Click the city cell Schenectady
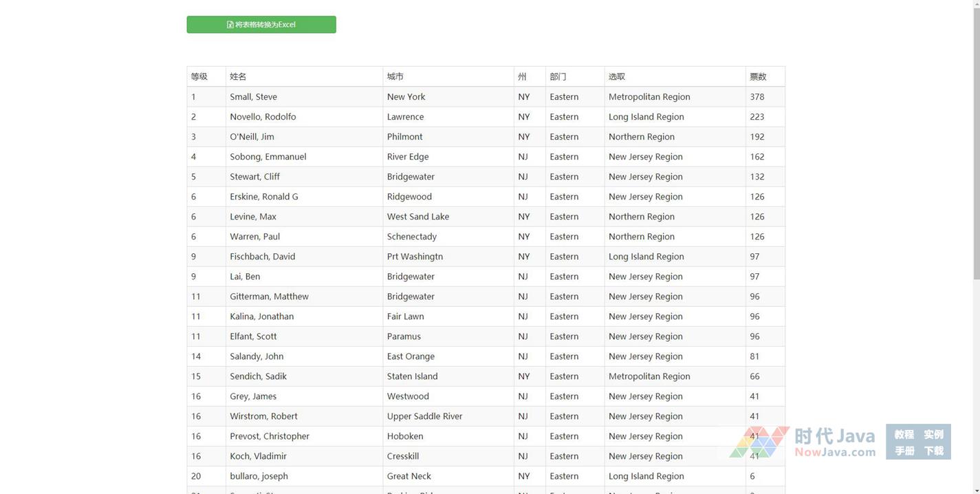Screen dimensions: 980x494 pyautogui.click(x=448, y=237)
